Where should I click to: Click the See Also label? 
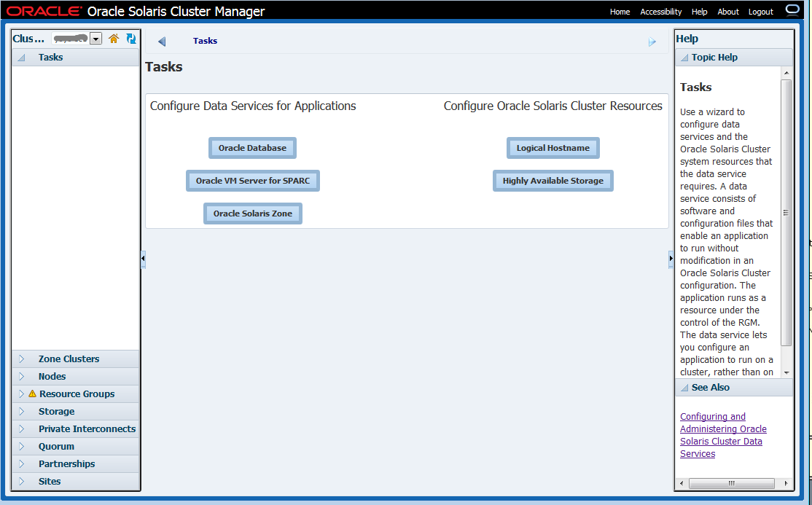(710, 388)
